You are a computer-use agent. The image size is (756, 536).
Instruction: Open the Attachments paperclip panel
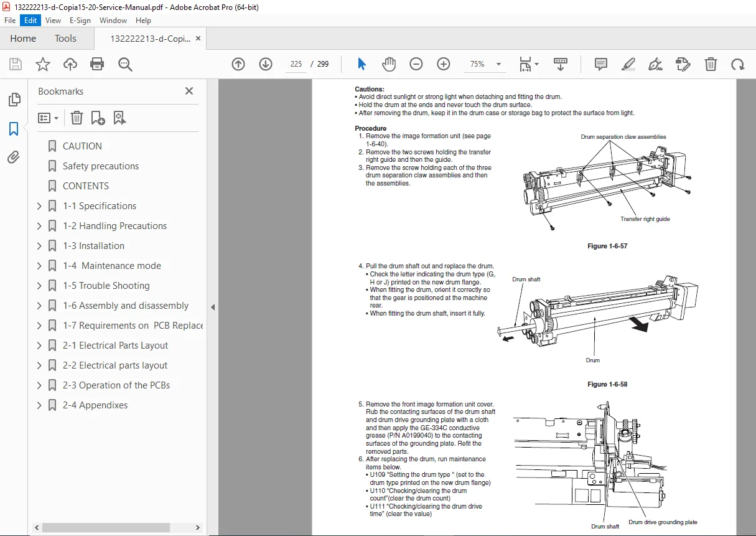point(14,158)
